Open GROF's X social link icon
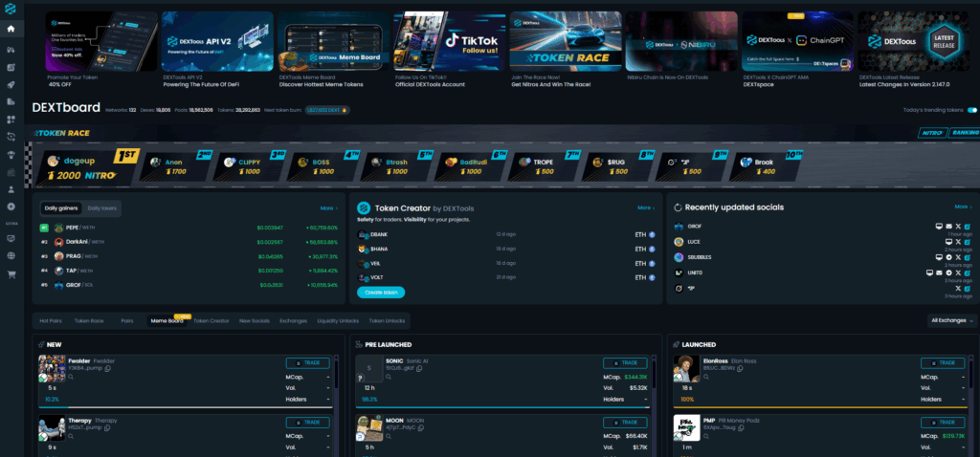The width and height of the screenshot is (980, 457). coord(958,226)
